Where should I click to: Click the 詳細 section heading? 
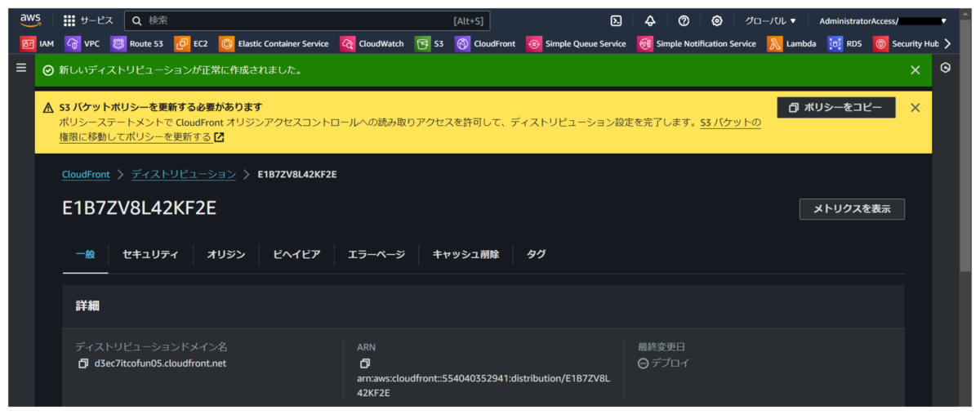tap(87, 306)
